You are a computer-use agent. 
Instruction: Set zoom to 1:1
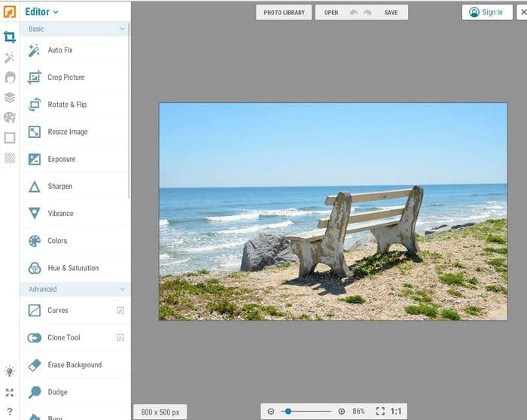click(396, 411)
